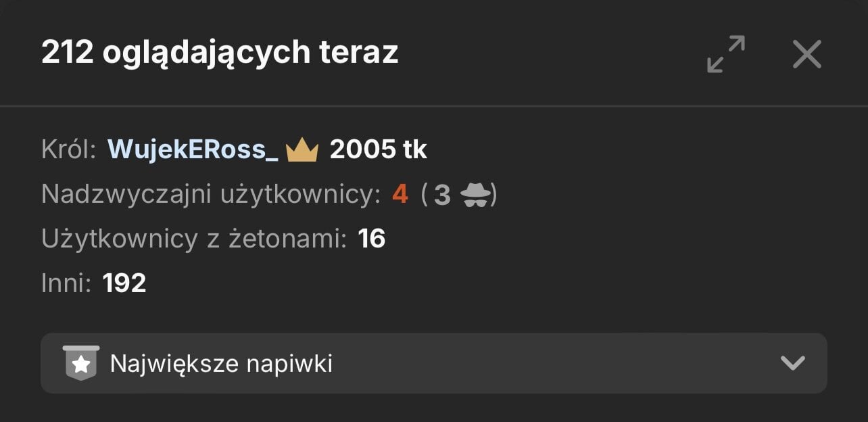The image size is (868, 422).
Task: Expand the viewers panel to fullscreen
Action: coord(725,54)
